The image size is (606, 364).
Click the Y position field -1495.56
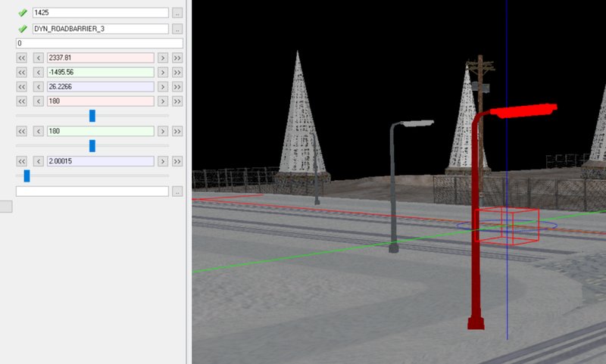[101, 72]
